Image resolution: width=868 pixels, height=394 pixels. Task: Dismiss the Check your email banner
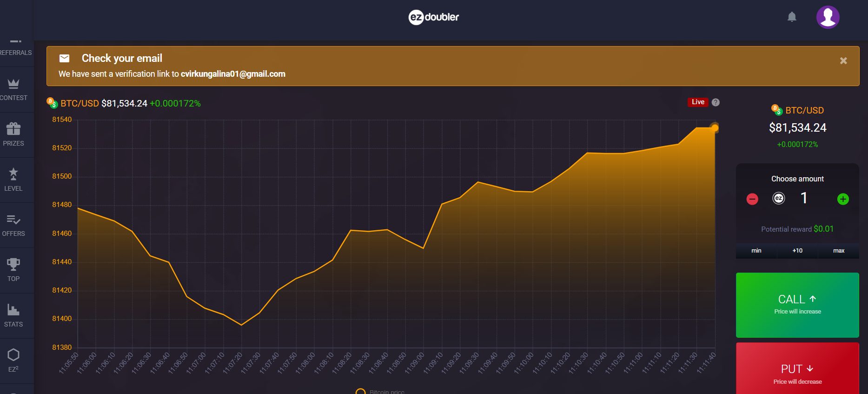843,60
